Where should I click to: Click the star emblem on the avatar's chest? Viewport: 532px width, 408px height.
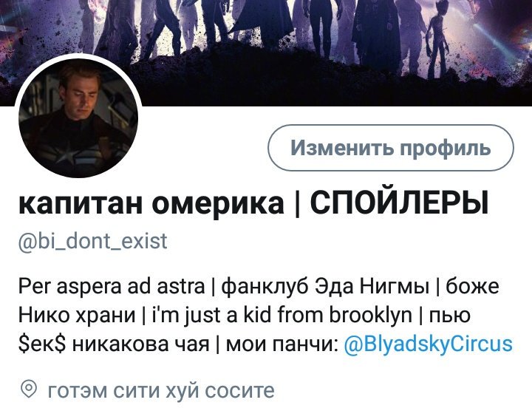coord(66,155)
